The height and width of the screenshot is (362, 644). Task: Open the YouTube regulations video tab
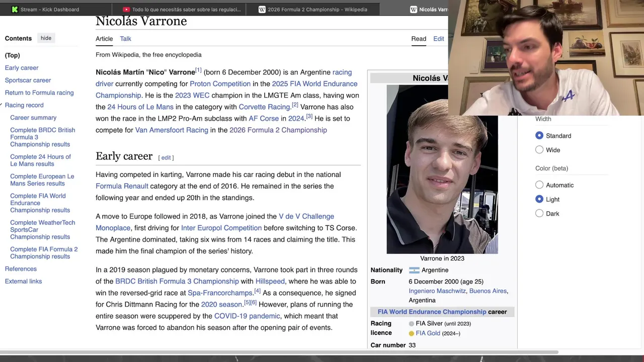pos(182,9)
